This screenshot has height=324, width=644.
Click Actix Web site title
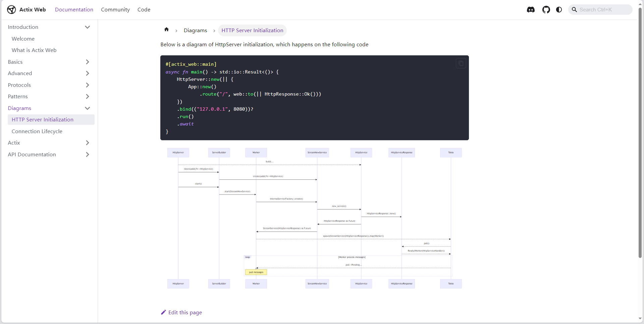33,10
